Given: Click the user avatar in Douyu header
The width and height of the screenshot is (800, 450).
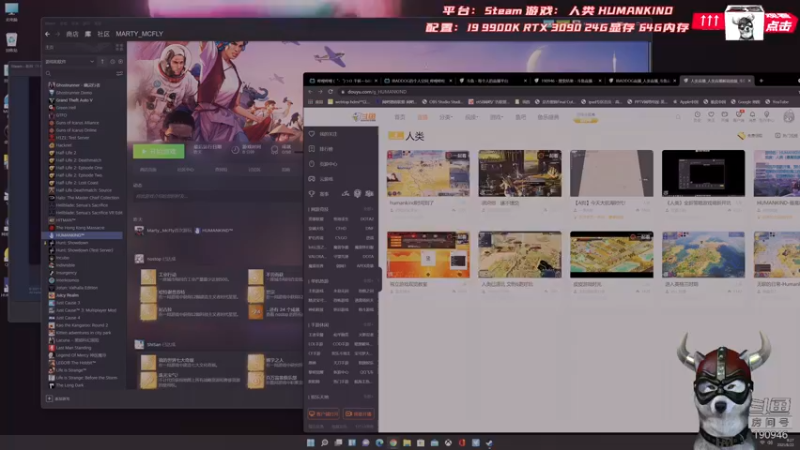Looking at the screenshot, I should (x=789, y=116).
